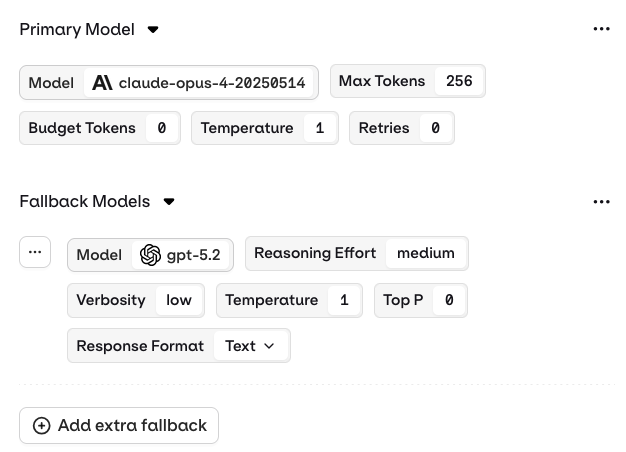Open Primary Model three-dot options menu
Image resolution: width=626 pixels, height=452 pixels.
601,30
